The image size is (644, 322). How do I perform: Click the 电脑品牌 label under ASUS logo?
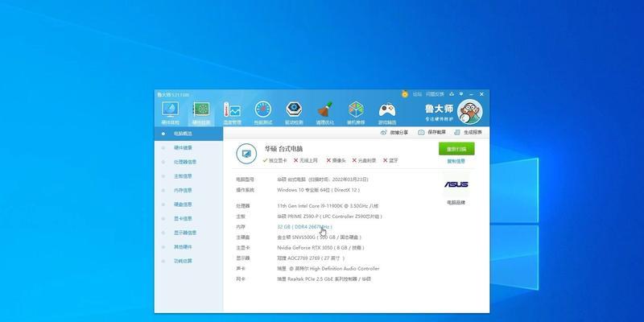pyautogui.click(x=456, y=203)
